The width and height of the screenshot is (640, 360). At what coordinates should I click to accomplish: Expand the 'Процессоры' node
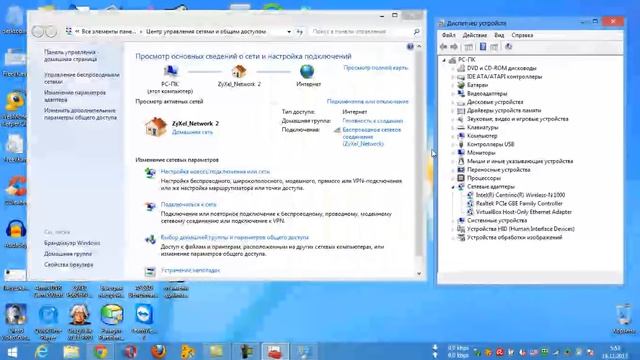click(453, 178)
